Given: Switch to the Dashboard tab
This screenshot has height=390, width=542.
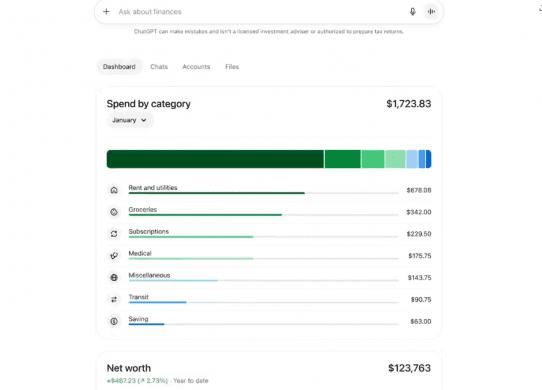Looking at the screenshot, I should pos(119,67).
